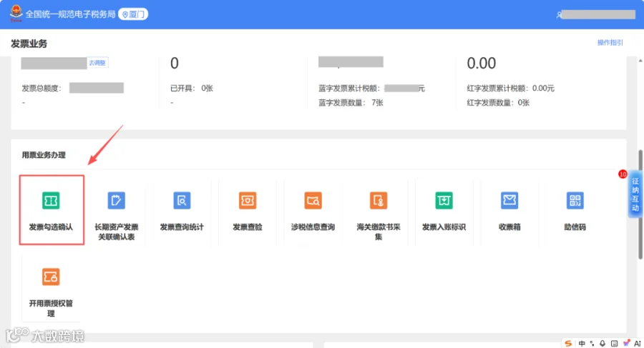Click the AI icon in IME bar
This screenshot has height=348, width=644.
coord(638,344)
